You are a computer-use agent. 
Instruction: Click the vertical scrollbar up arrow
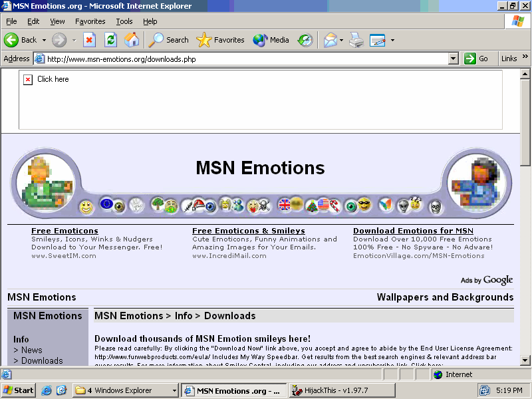tap(525, 74)
